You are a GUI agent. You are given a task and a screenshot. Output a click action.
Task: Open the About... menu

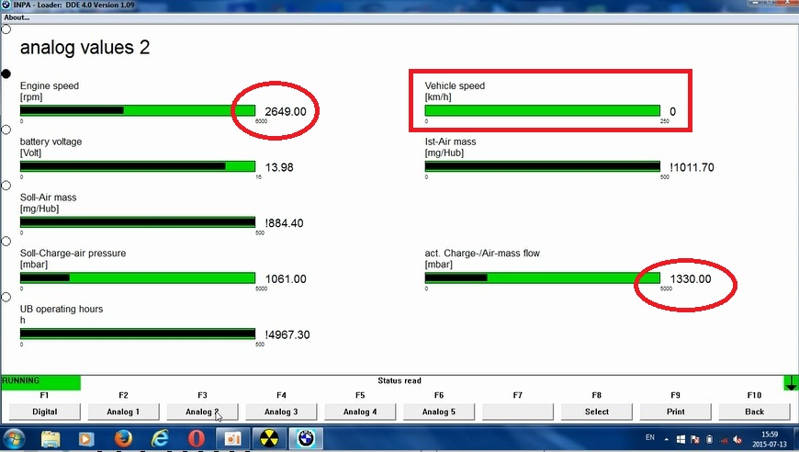point(17,17)
